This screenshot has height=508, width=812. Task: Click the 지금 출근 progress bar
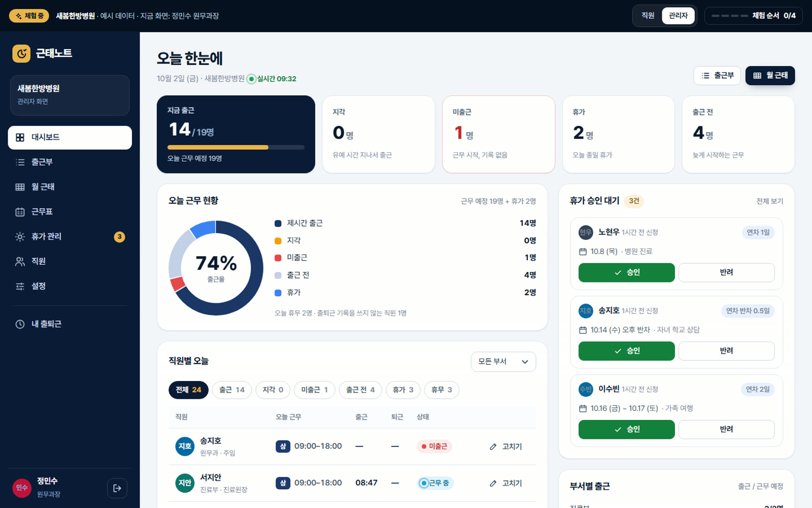(x=236, y=147)
